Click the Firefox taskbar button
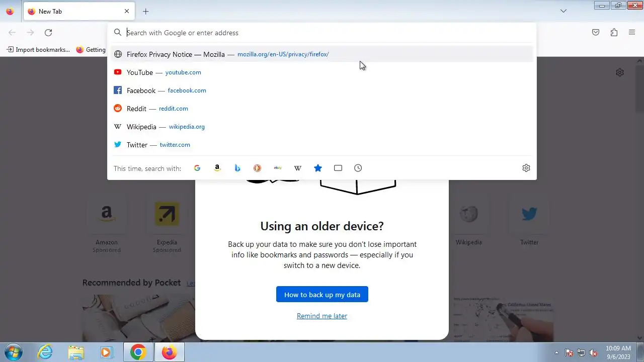The height and width of the screenshot is (362, 644). pyautogui.click(x=169, y=352)
